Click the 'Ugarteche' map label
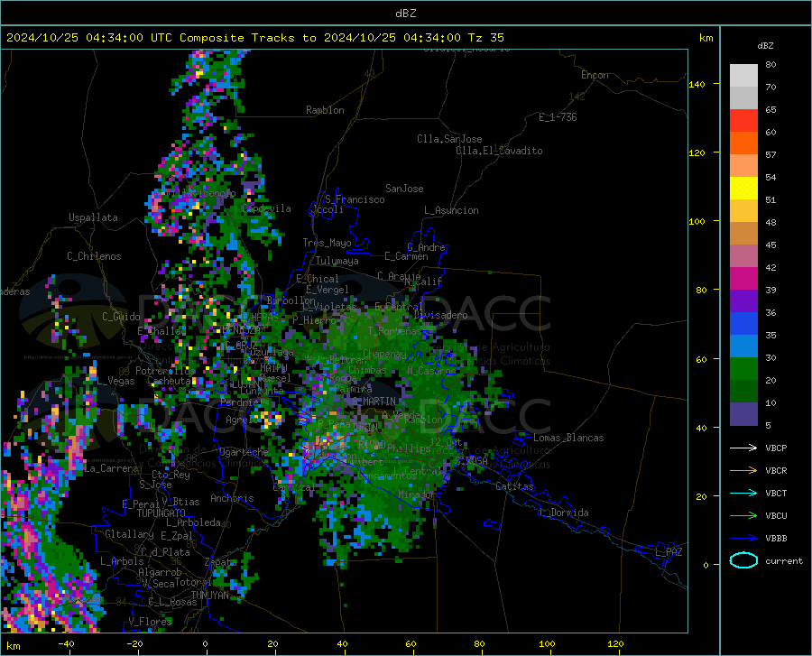This screenshot has height=656, width=812. pos(244,451)
